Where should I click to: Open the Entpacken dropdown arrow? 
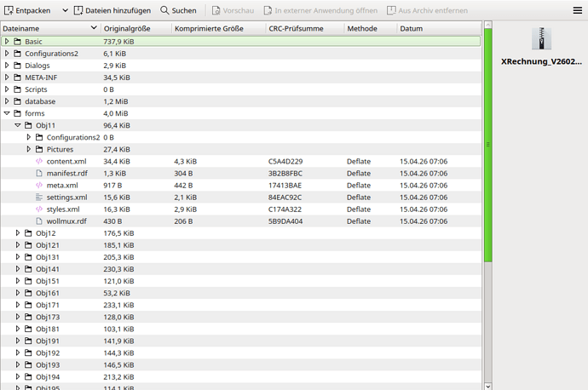pos(65,10)
